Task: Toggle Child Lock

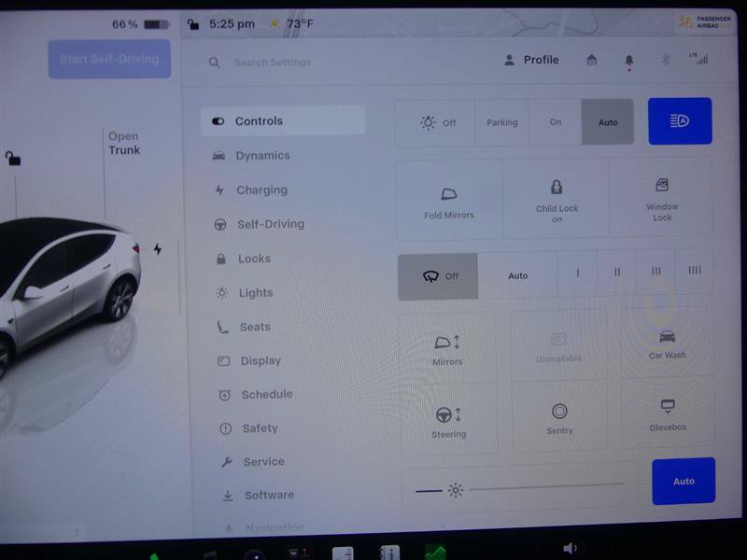Action: 557,199
